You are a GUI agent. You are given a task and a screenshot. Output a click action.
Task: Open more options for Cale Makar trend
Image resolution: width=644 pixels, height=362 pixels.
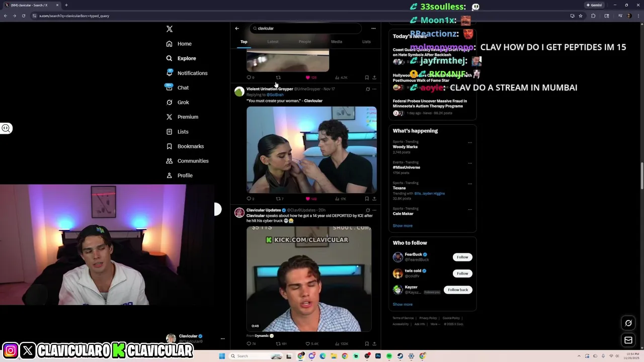pos(470,209)
